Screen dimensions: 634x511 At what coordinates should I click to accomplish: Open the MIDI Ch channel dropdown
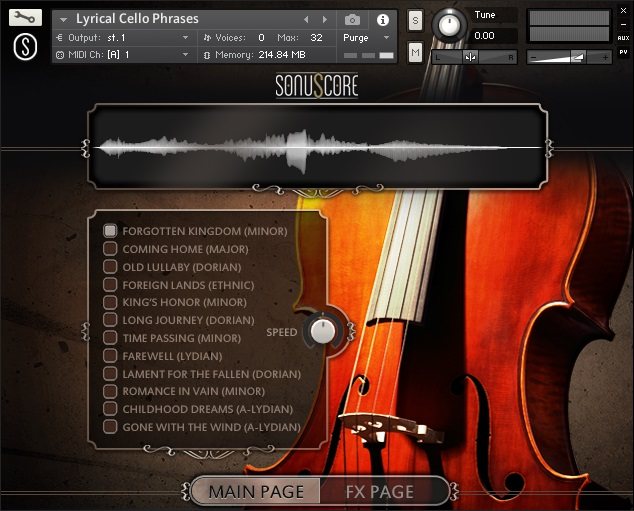pyautogui.click(x=186, y=54)
